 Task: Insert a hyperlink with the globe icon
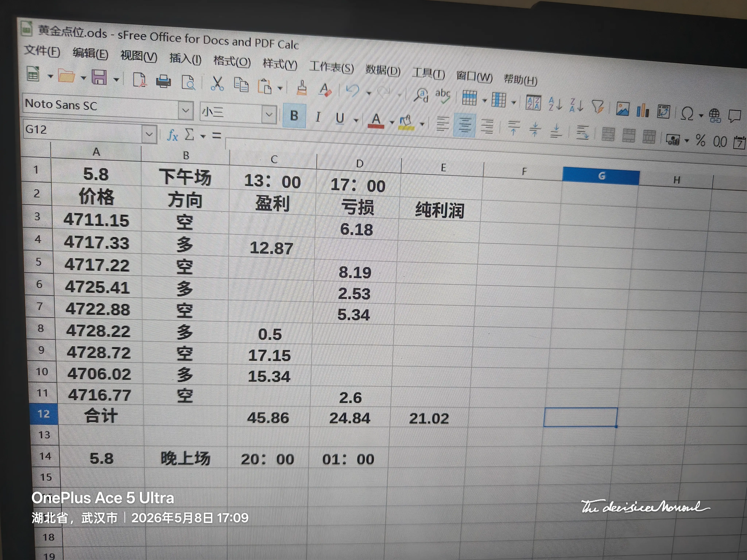tap(715, 116)
